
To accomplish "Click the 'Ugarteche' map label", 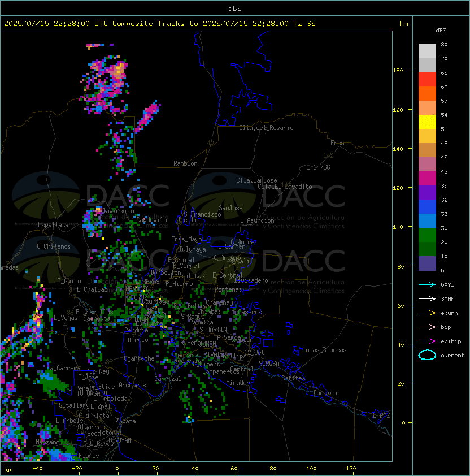I will pyautogui.click(x=140, y=358).
